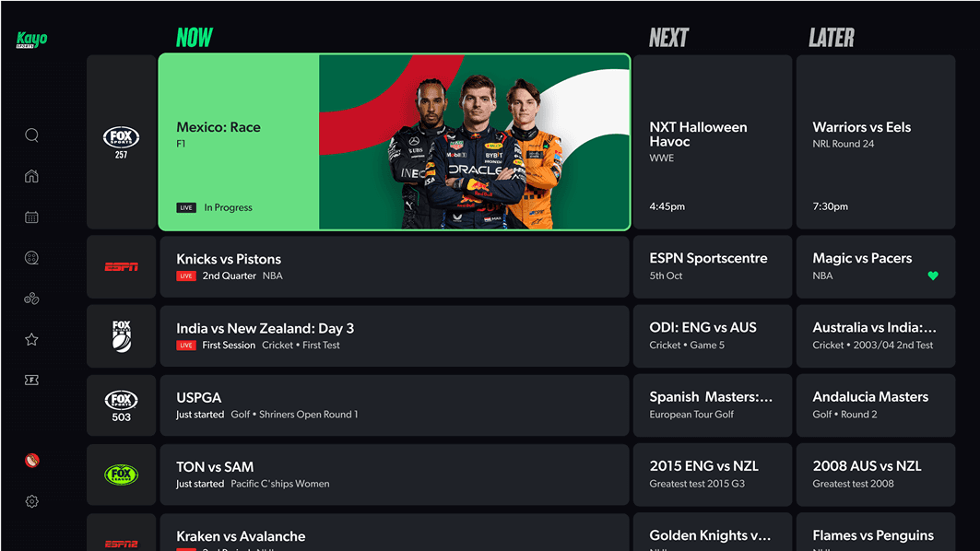Open 2015 ENG vs NZL card

coord(713,475)
